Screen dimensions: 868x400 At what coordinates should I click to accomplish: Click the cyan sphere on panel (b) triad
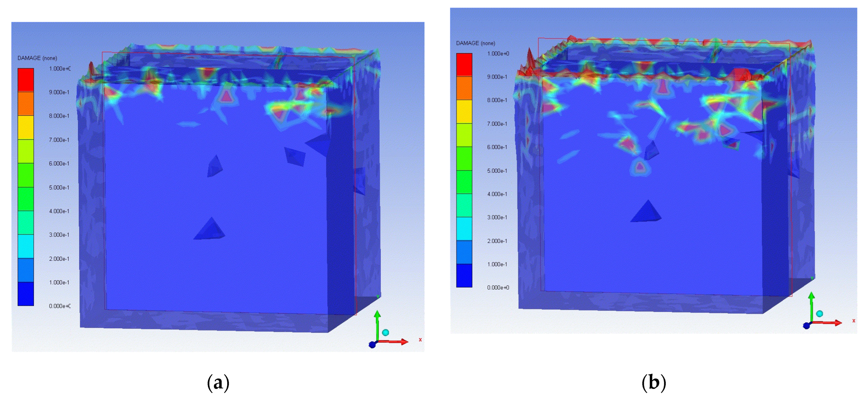(x=819, y=313)
